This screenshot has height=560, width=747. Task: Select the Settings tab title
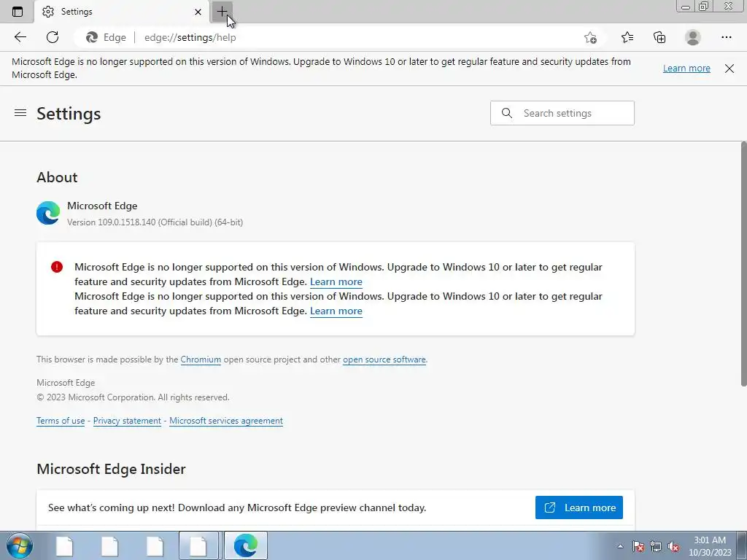coord(77,12)
